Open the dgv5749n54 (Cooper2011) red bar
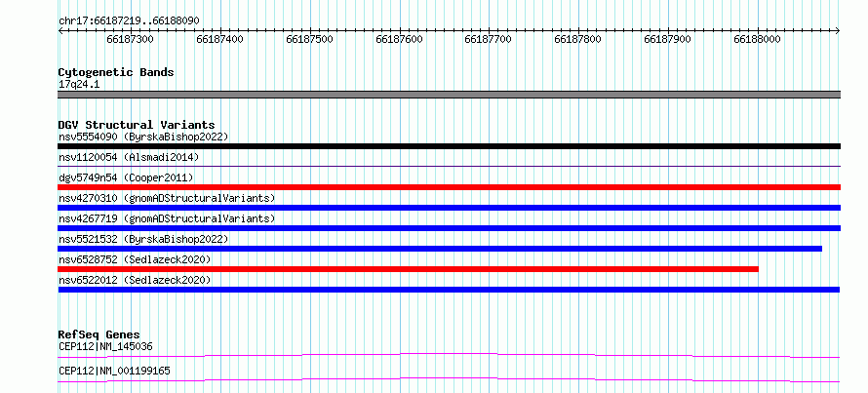 [x=449, y=187]
